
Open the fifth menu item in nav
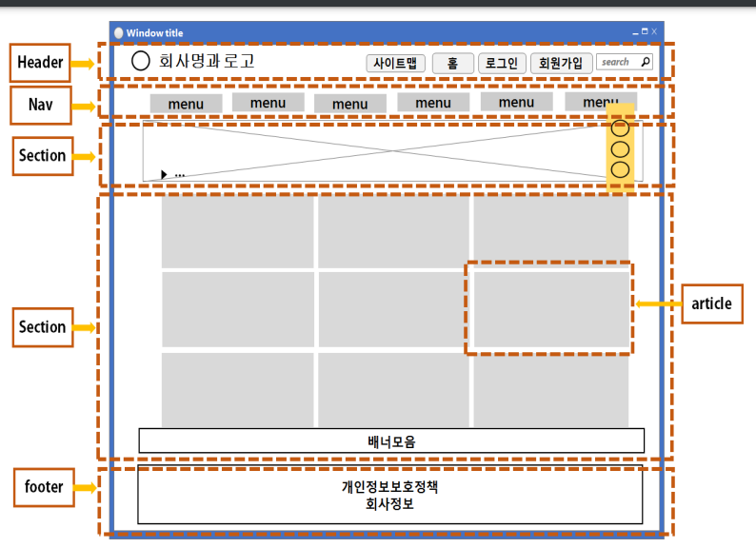click(x=516, y=102)
